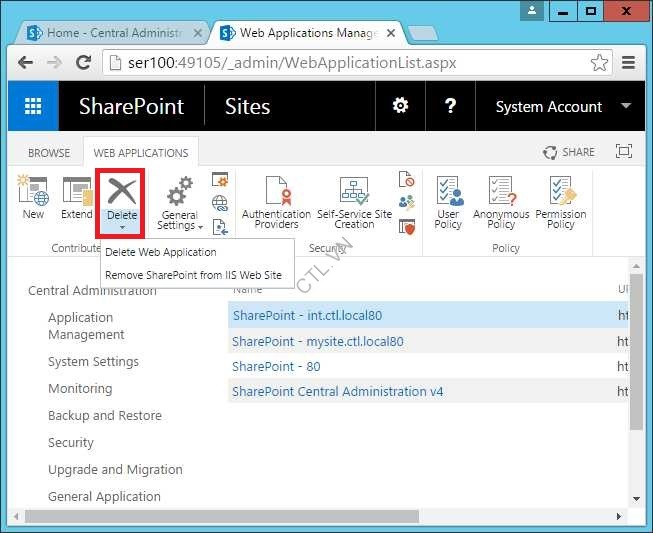This screenshot has width=653, height=533.
Task: Click the address bar URL
Action: 292,63
